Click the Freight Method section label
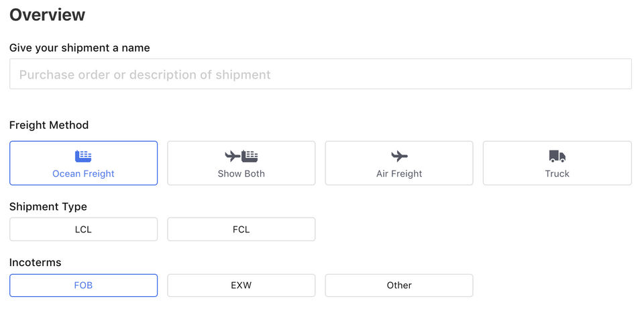This screenshot has width=644, height=315. [49, 125]
